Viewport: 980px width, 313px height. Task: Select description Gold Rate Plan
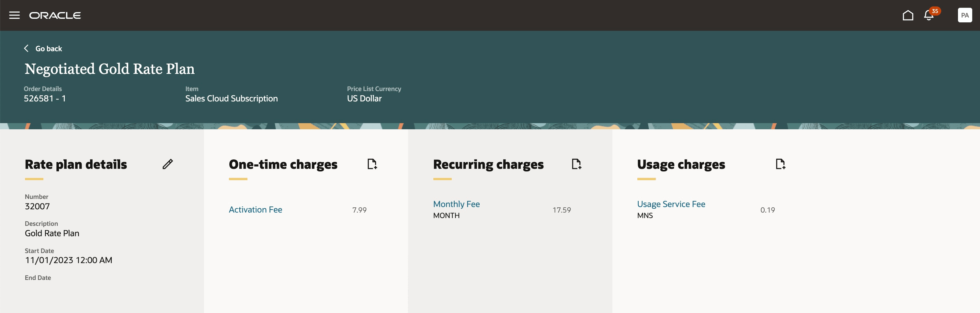point(52,233)
